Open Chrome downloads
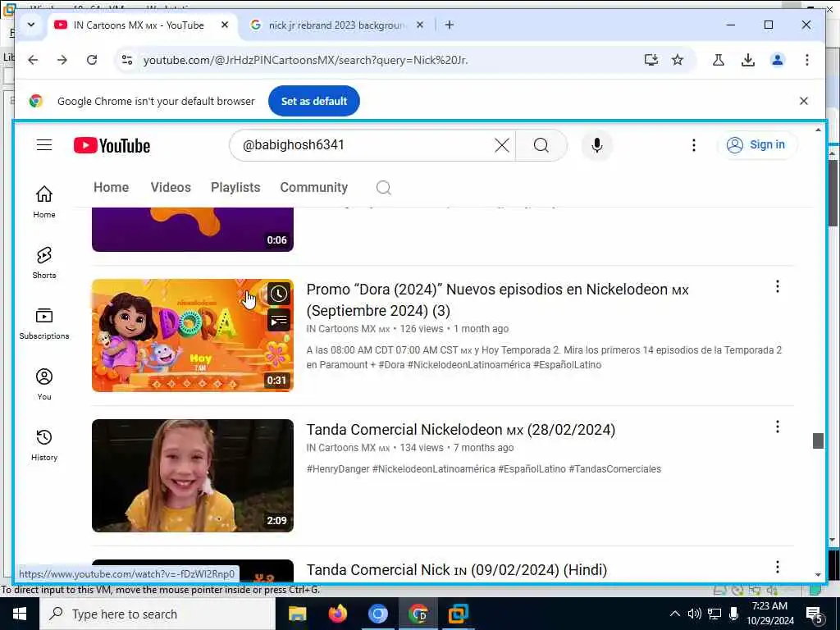 coord(748,60)
